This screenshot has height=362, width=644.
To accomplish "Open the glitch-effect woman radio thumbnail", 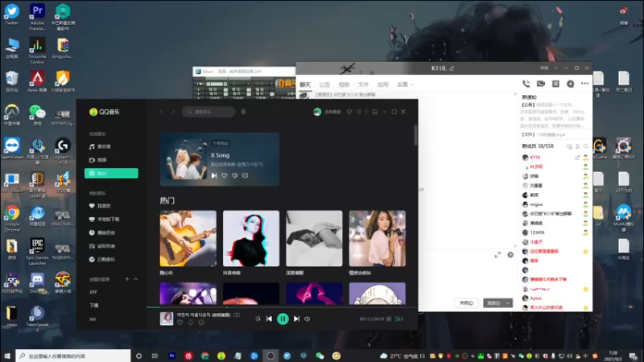I will pos(251,238).
